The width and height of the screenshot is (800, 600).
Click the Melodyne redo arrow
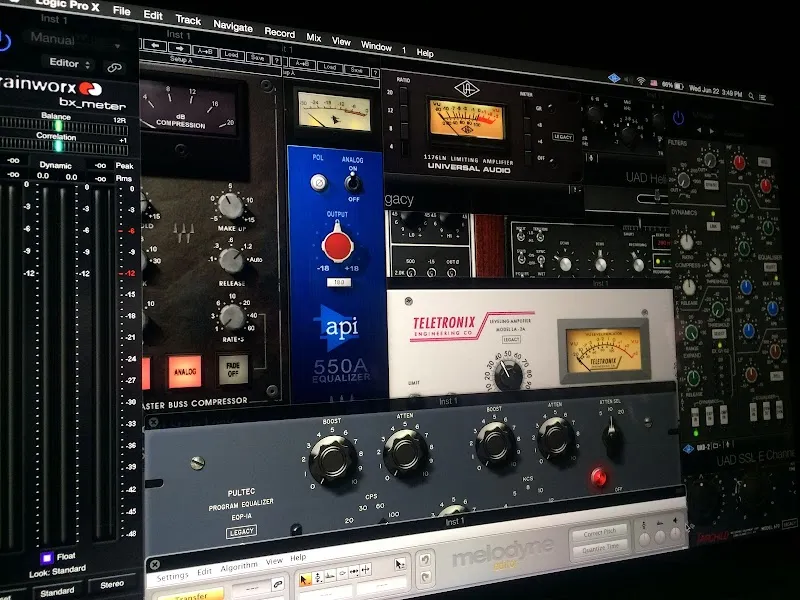[x=425, y=577]
